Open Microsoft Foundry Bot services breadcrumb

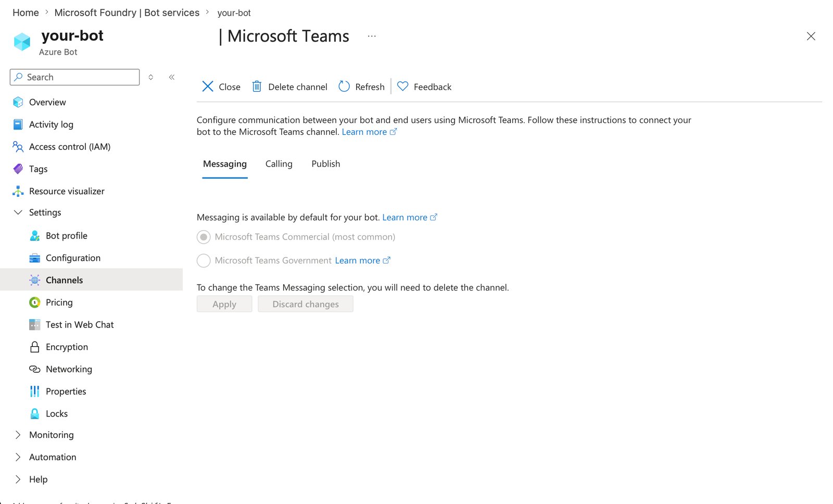[127, 12]
